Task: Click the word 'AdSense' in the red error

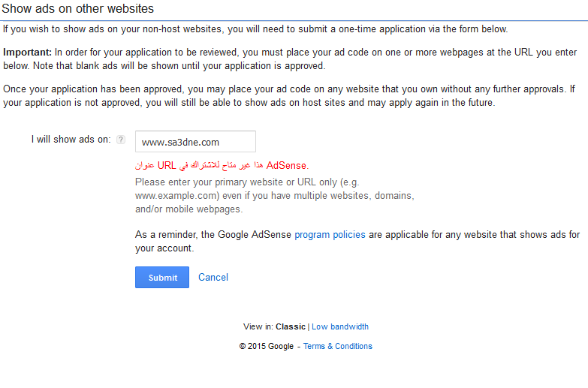Action: [x=287, y=165]
